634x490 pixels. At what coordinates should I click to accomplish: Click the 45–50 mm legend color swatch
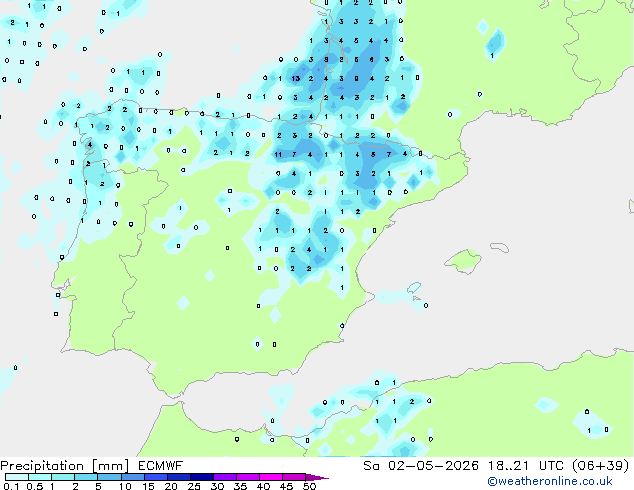point(294,477)
